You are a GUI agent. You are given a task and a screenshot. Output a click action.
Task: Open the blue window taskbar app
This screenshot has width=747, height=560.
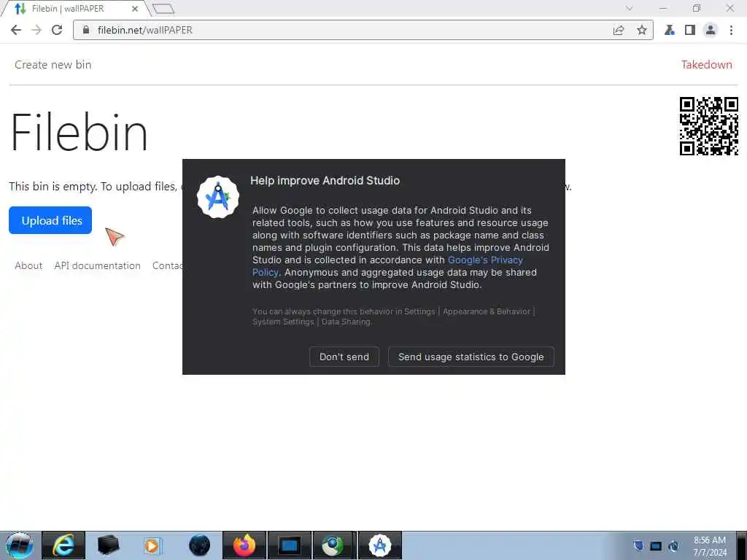(x=289, y=545)
